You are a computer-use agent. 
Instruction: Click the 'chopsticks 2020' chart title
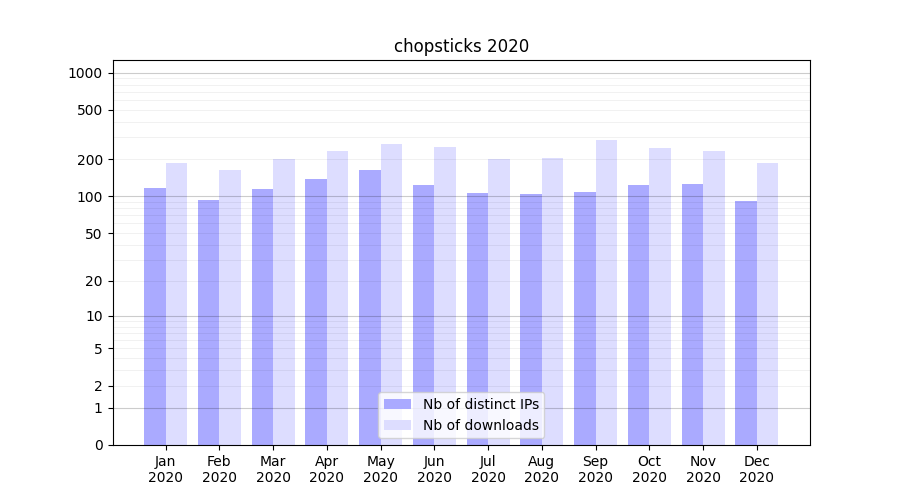point(461,46)
